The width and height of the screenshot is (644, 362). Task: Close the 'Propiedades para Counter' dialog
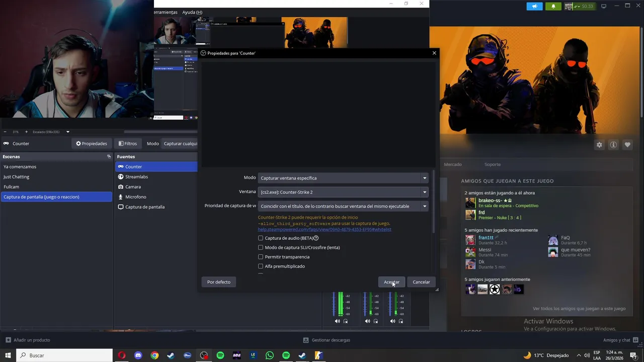coord(434,53)
